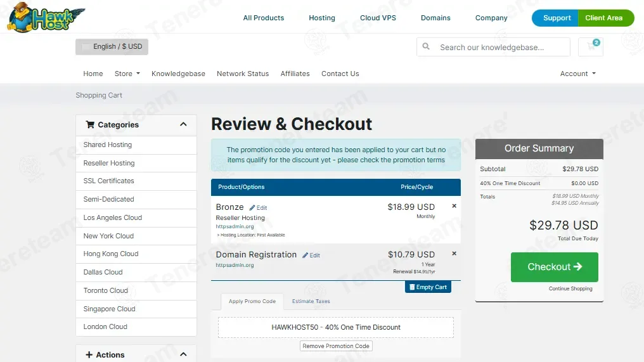644x362 pixels.
Task: Select SSL Certificates category
Action: pyautogui.click(x=136, y=181)
